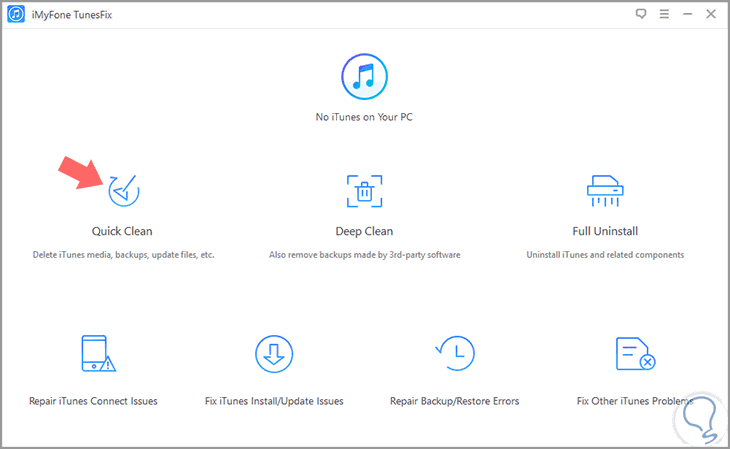730x449 pixels.
Task: Open the Deep Clean trash icon
Action: 365,191
